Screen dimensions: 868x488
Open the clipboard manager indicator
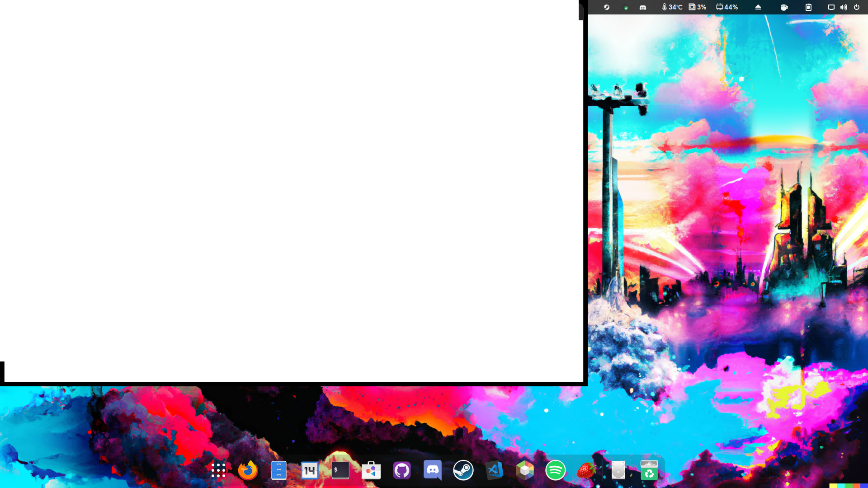tap(808, 7)
